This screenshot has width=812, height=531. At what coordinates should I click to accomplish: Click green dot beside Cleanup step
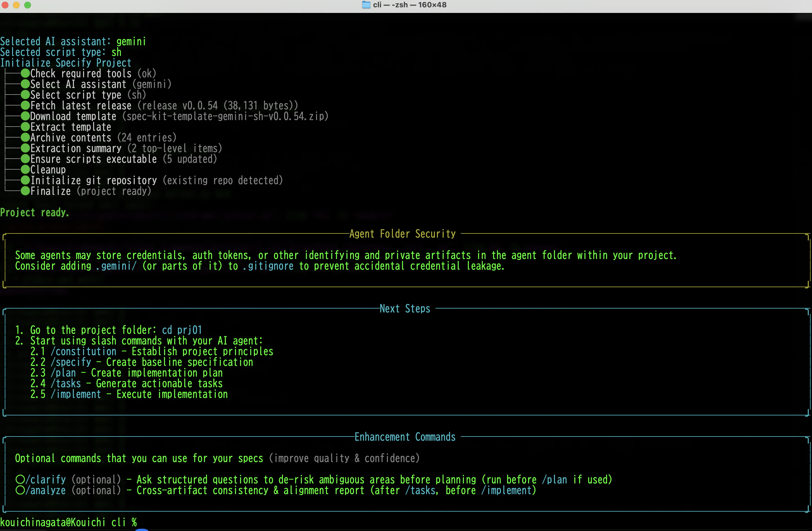coord(25,170)
